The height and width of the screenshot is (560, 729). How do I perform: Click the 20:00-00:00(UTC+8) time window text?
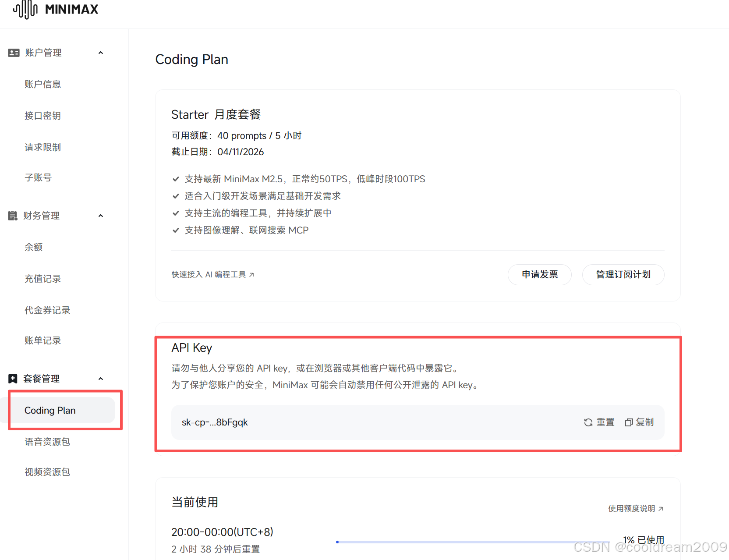tap(222, 532)
